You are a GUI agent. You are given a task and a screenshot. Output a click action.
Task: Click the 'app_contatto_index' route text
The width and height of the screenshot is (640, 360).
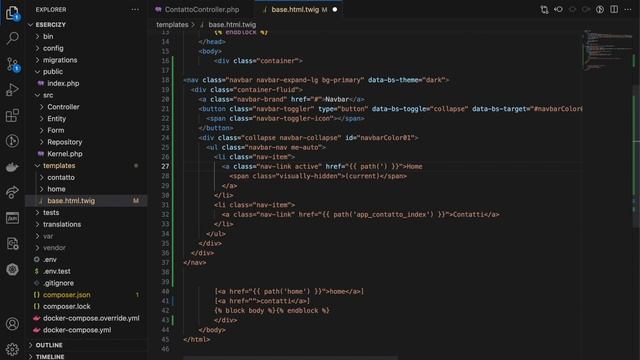pos(391,215)
